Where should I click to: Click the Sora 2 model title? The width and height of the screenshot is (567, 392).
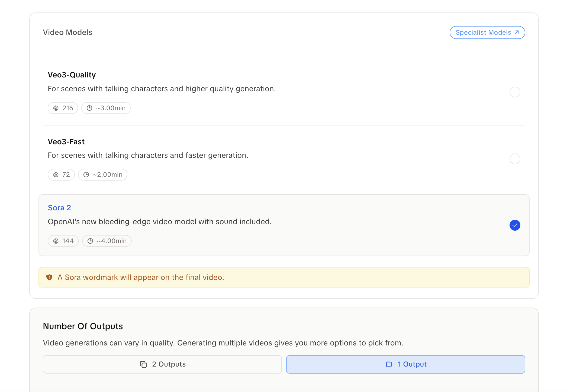tap(59, 208)
